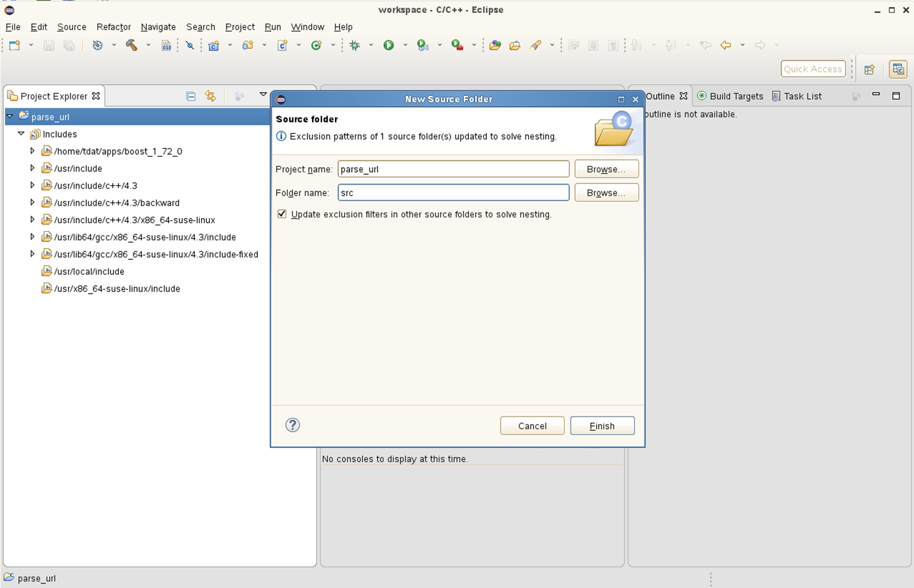Open the Help menu
This screenshot has width=914, height=588.
pos(343,27)
